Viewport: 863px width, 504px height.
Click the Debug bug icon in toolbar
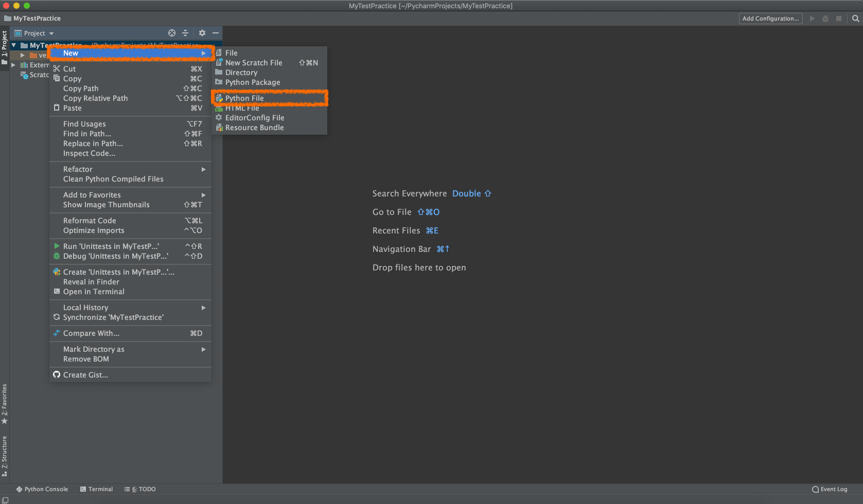(x=825, y=19)
